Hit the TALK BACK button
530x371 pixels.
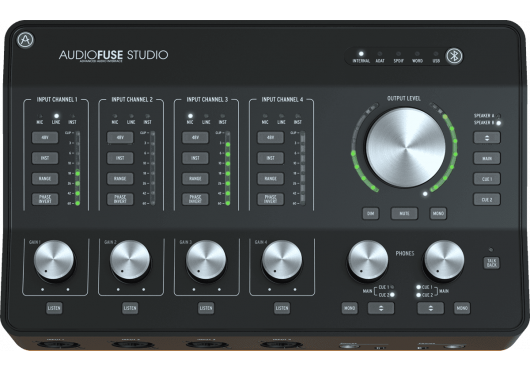(491, 263)
